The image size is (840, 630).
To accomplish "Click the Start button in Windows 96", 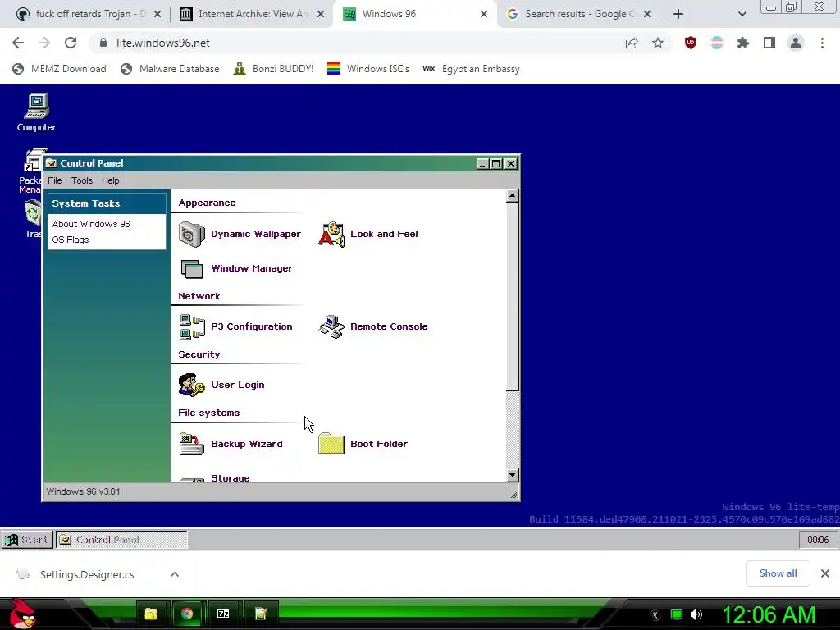I will (27, 540).
